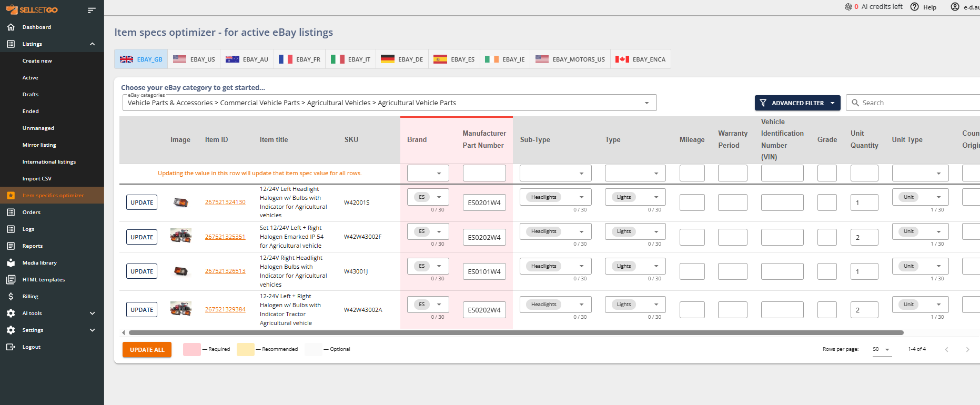Click the sidebar collapse menu icon

tap(92, 10)
